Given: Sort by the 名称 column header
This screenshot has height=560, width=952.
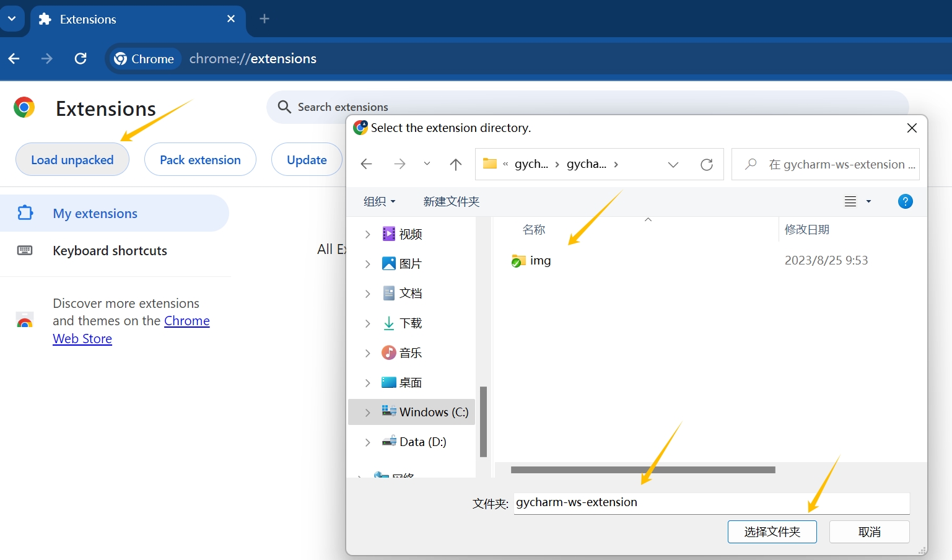Looking at the screenshot, I should tap(534, 230).
